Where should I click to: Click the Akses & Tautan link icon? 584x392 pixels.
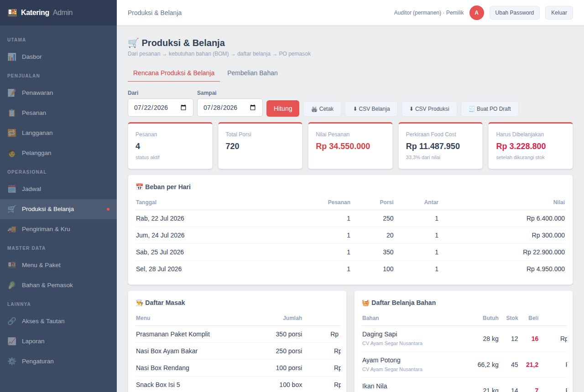(12, 321)
